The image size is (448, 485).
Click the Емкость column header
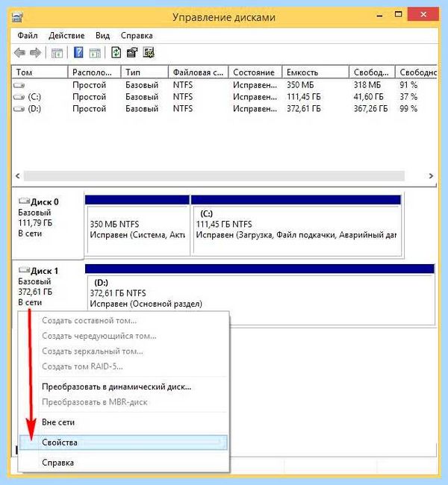tap(315, 72)
